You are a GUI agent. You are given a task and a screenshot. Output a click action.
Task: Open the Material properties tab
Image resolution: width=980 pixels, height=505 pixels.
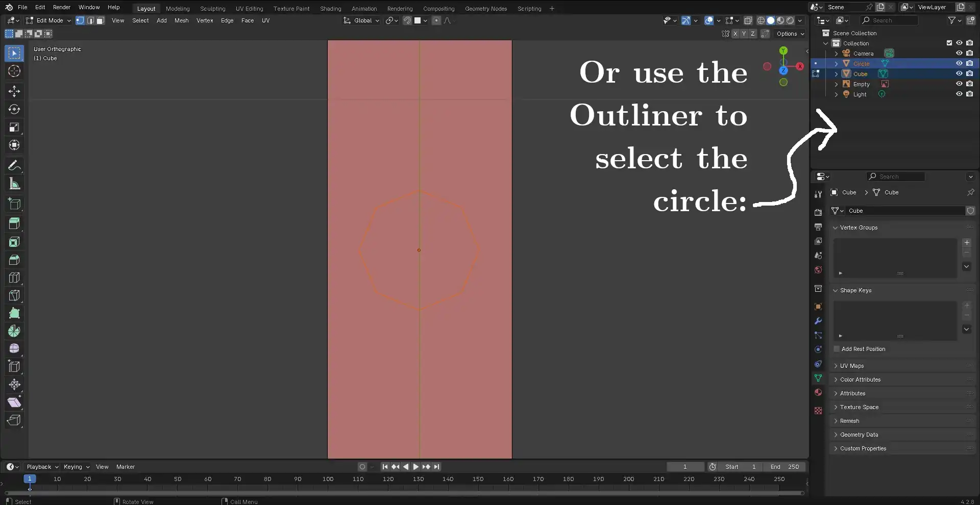click(818, 392)
